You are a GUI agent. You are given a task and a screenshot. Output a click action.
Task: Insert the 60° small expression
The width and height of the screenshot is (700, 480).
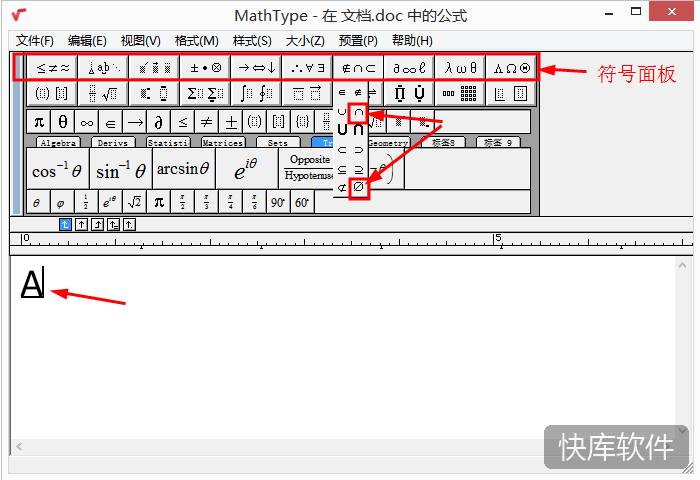pos(302,202)
